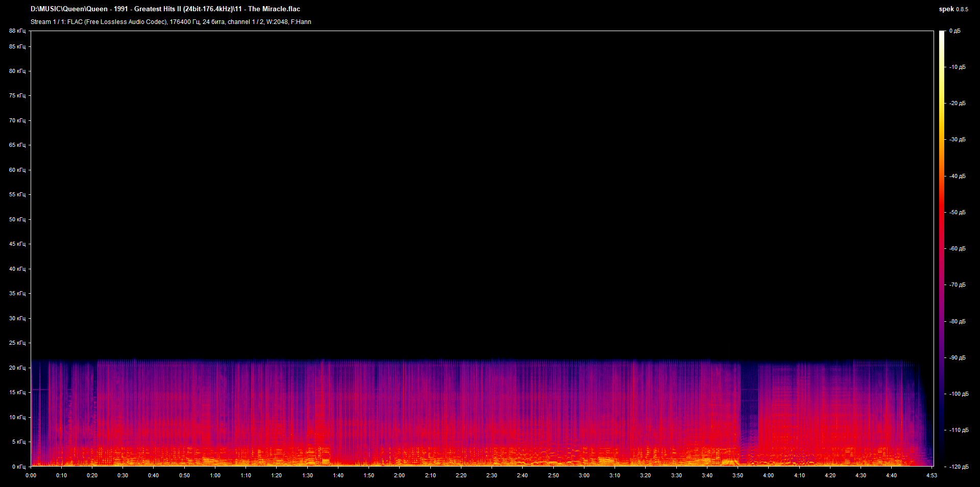Click the 70 кГц frequency axis label
Viewport: 980px width, 487px height.
coord(17,120)
